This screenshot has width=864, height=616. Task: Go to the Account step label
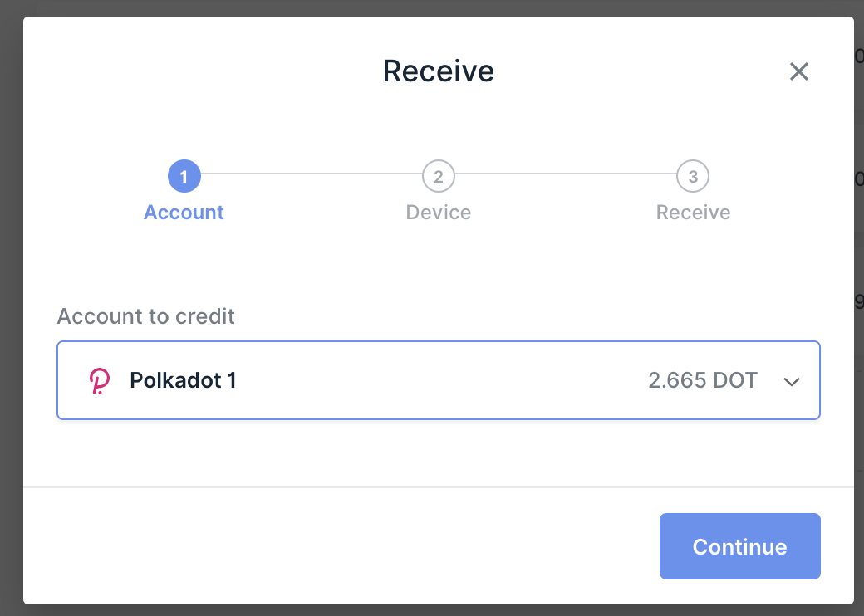tap(184, 213)
